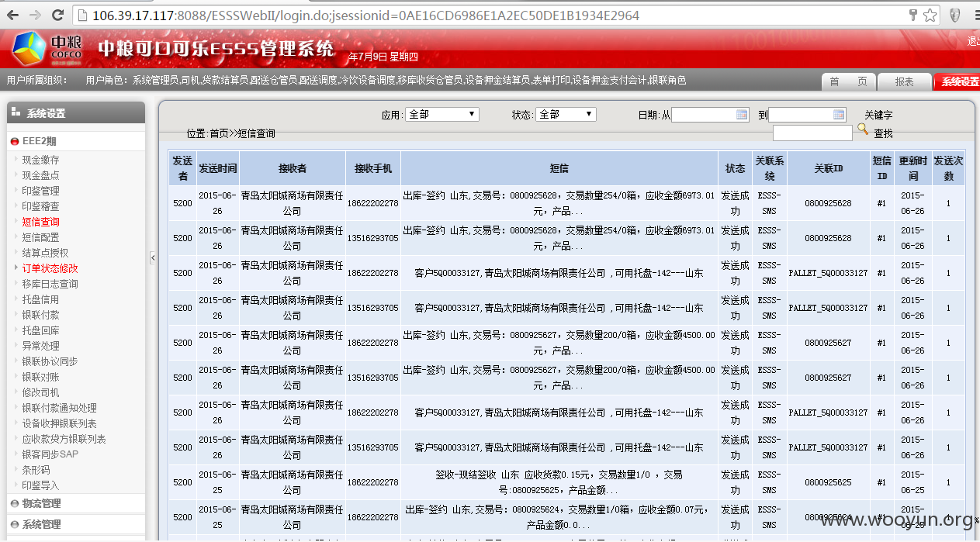The width and height of the screenshot is (980, 542).
Task: Click the magnifier search icon beside 查找
Action: point(862,129)
